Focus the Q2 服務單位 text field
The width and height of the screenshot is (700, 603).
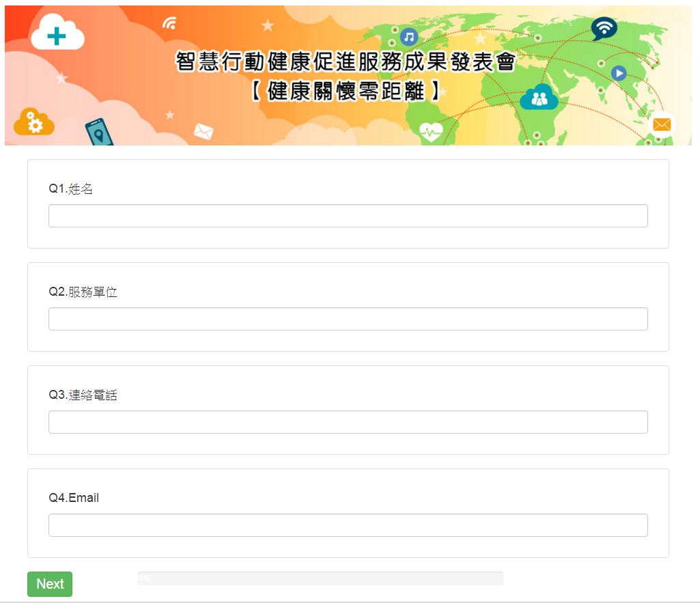[348, 319]
